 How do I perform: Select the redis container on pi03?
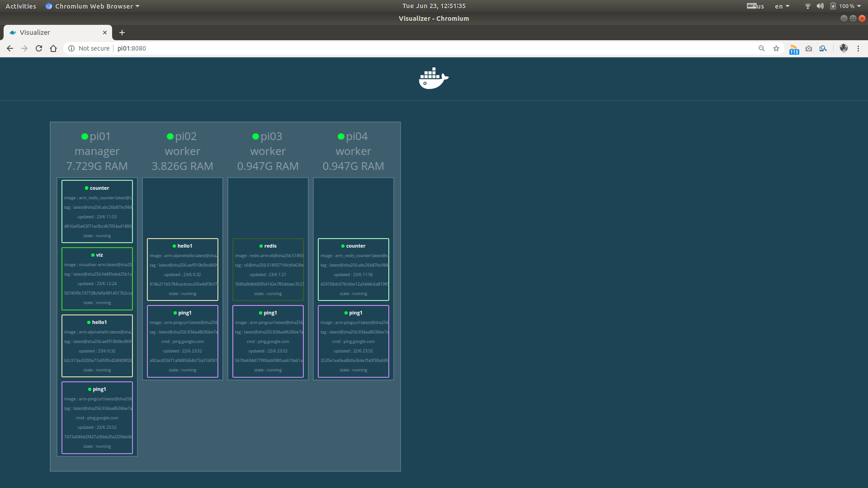tap(268, 269)
